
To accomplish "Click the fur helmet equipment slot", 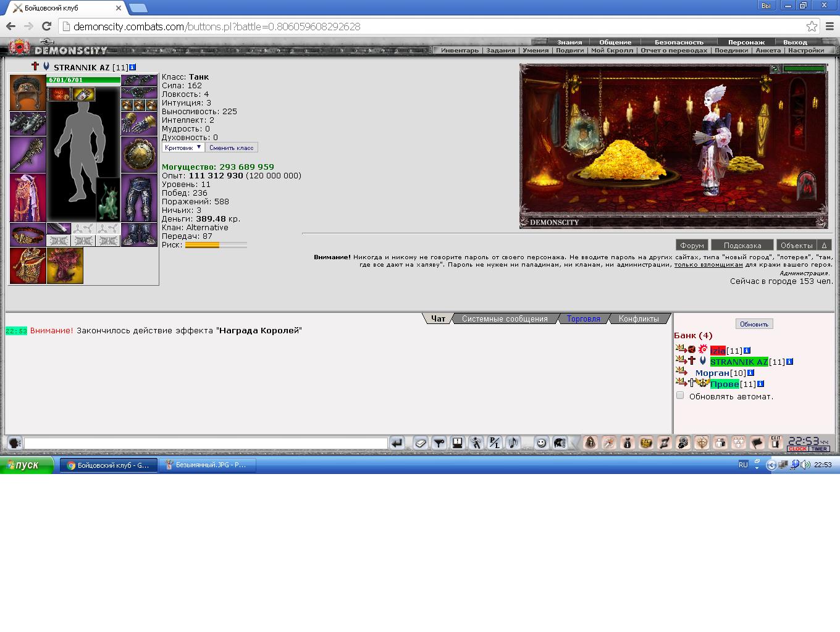I will [28, 93].
